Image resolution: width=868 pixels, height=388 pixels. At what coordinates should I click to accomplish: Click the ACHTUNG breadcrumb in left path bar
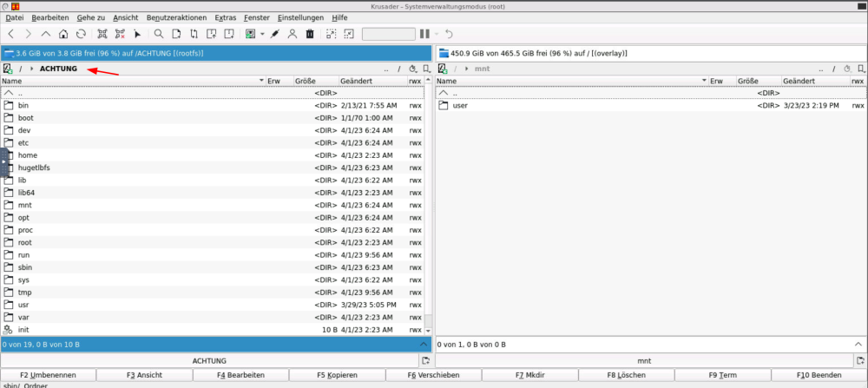pos(59,69)
